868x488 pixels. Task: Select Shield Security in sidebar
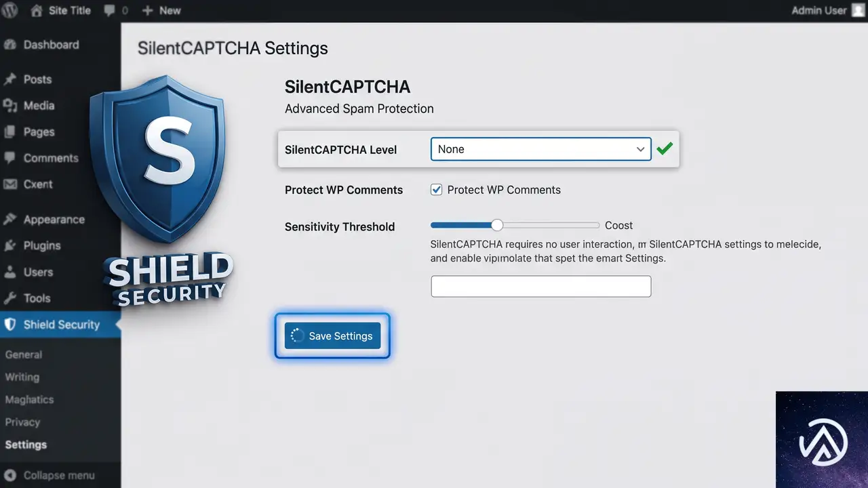coord(60,325)
